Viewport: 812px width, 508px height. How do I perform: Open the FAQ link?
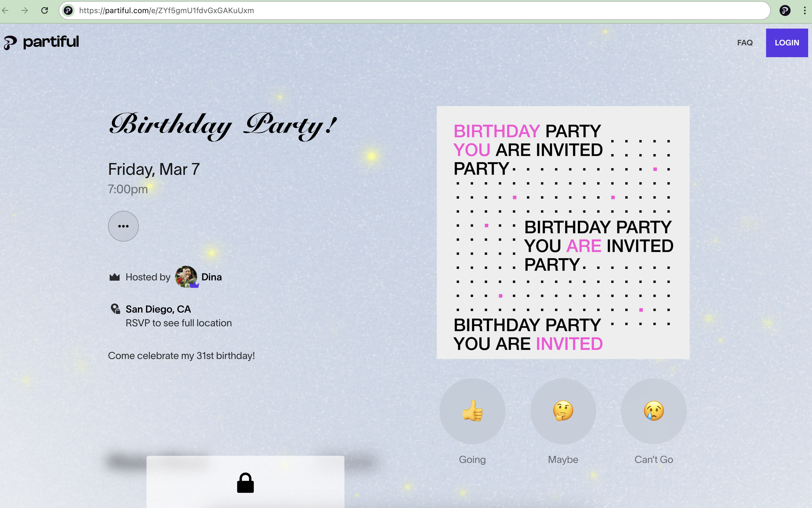745,43
